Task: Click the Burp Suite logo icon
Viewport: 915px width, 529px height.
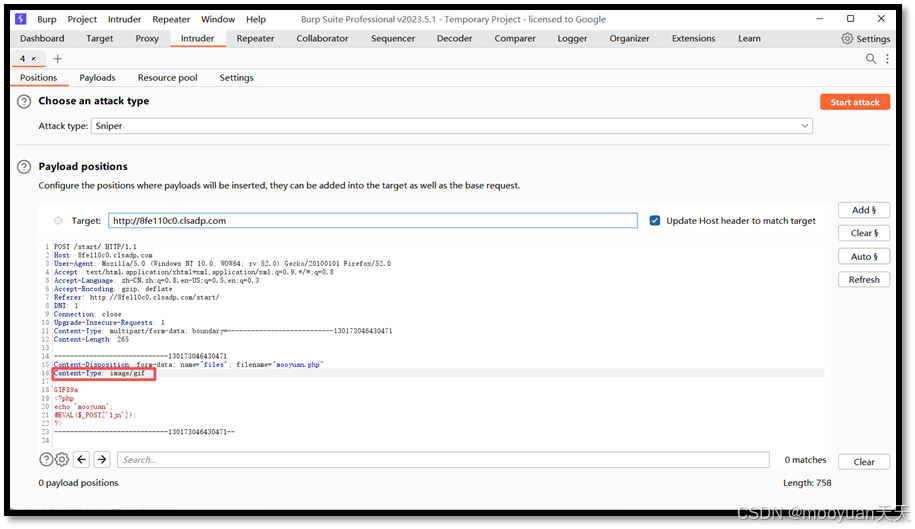Action: click(21, 19)
